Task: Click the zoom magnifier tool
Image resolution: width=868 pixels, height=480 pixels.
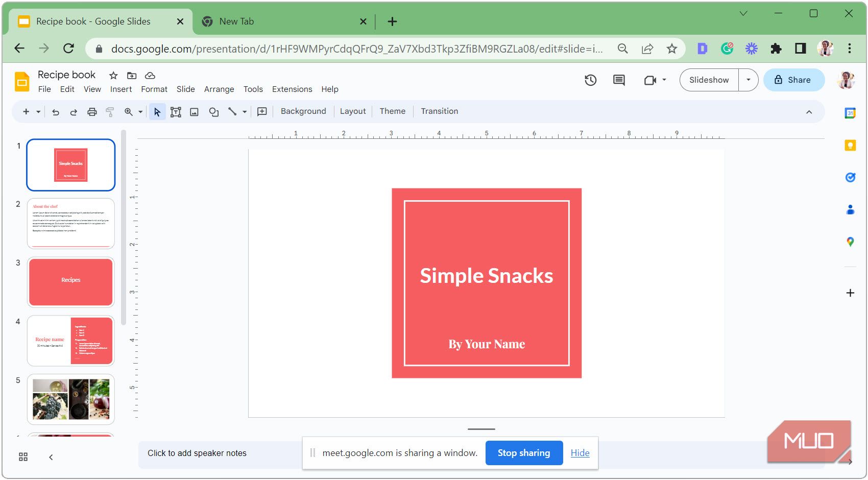Action: (129, 112)
